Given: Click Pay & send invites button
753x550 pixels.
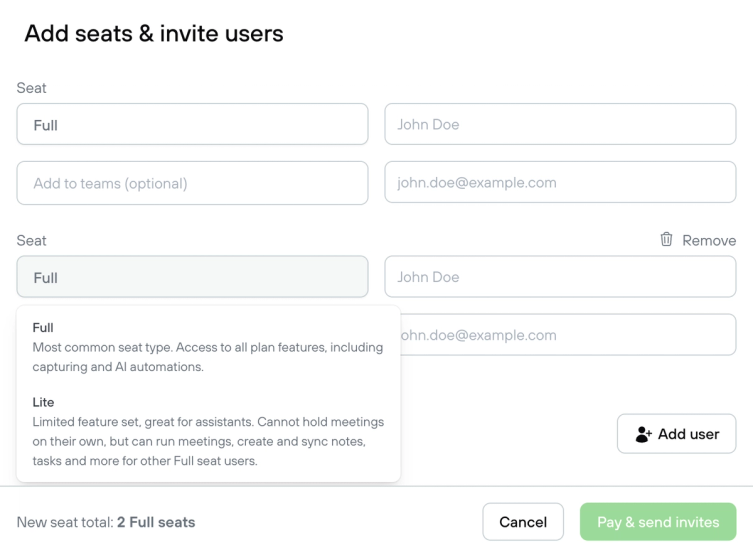Looking at the screenshot, I should tap(658, 522).
